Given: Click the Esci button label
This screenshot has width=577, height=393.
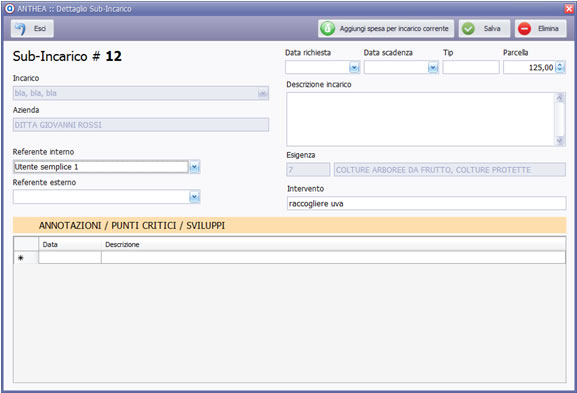Looking at the screenshot, I should [40, 29].
